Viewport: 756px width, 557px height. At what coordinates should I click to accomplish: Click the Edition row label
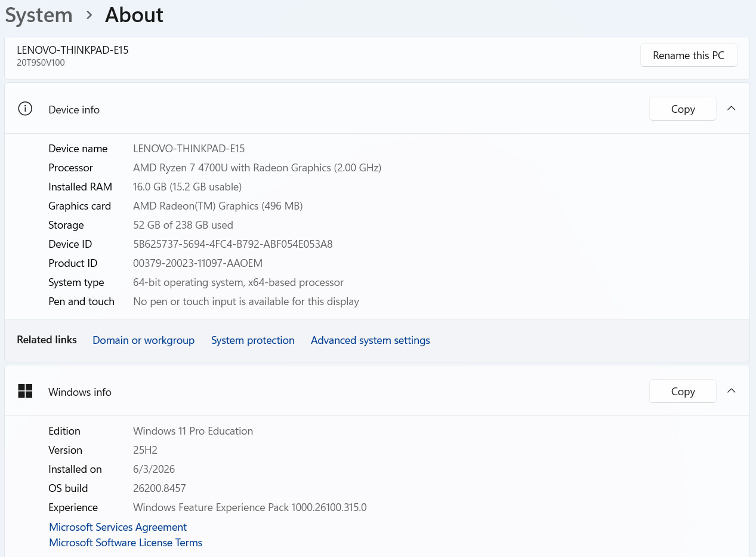pos(64,431)
